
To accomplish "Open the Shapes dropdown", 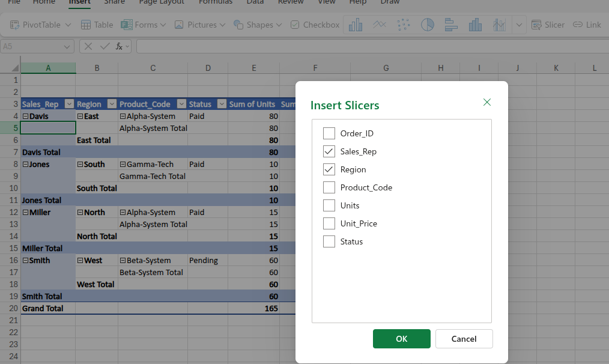I will 264,25.
